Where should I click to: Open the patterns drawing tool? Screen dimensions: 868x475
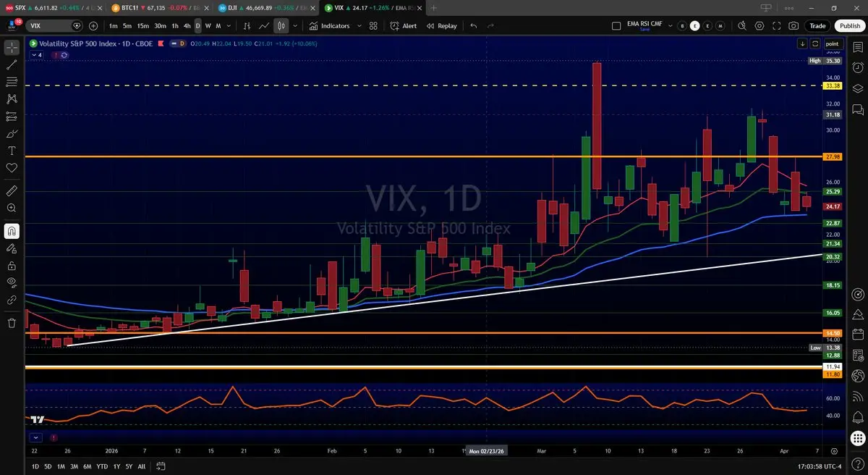(x=12, y=98)
